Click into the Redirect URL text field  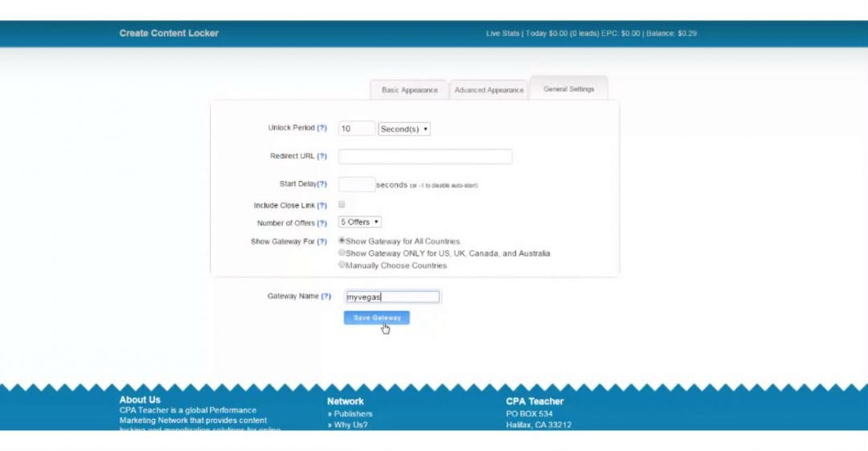click(425, 157)
